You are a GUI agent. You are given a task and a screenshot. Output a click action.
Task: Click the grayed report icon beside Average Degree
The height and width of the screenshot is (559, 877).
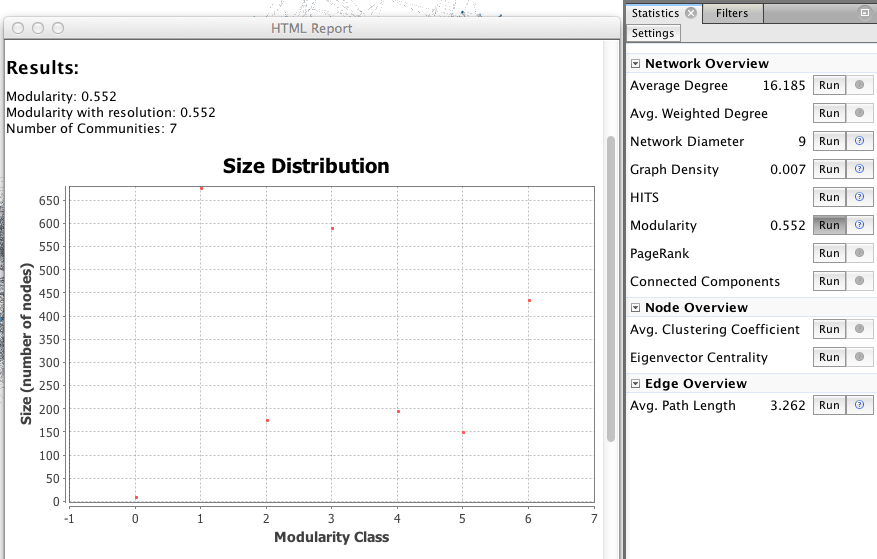[859, 85]
